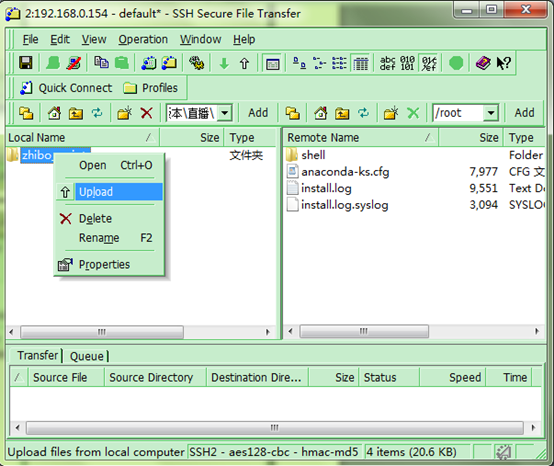Click the green Connect icon
The image size is (554, 466).
[53, 63]
